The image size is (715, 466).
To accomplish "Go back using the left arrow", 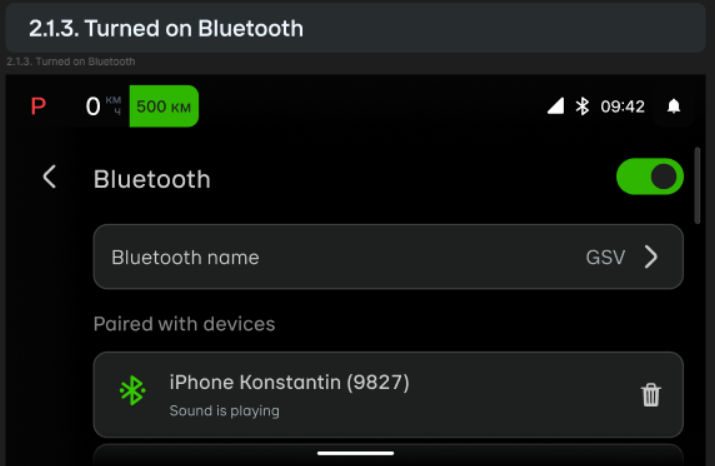I will coord(49,176).
